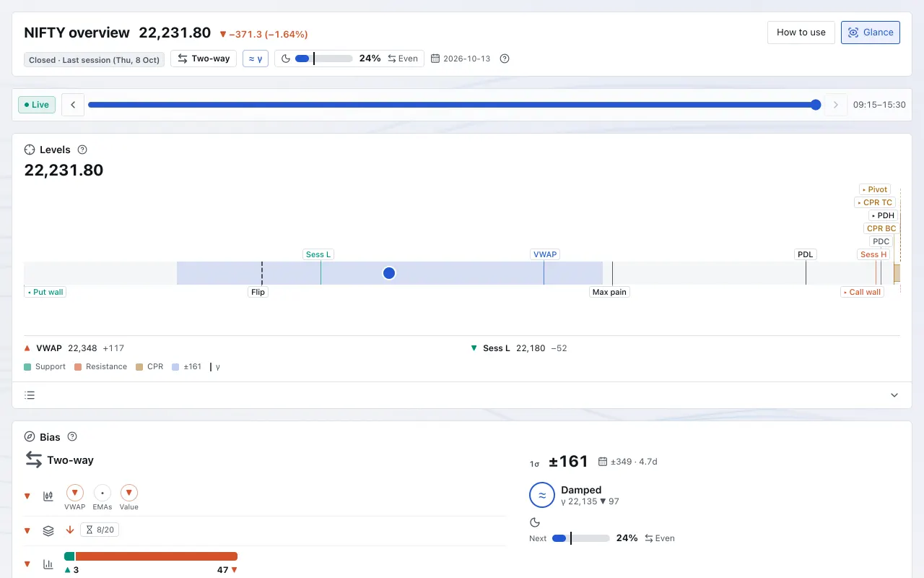Click the VWAP down indicator in Bias

[x=75, y=493]
